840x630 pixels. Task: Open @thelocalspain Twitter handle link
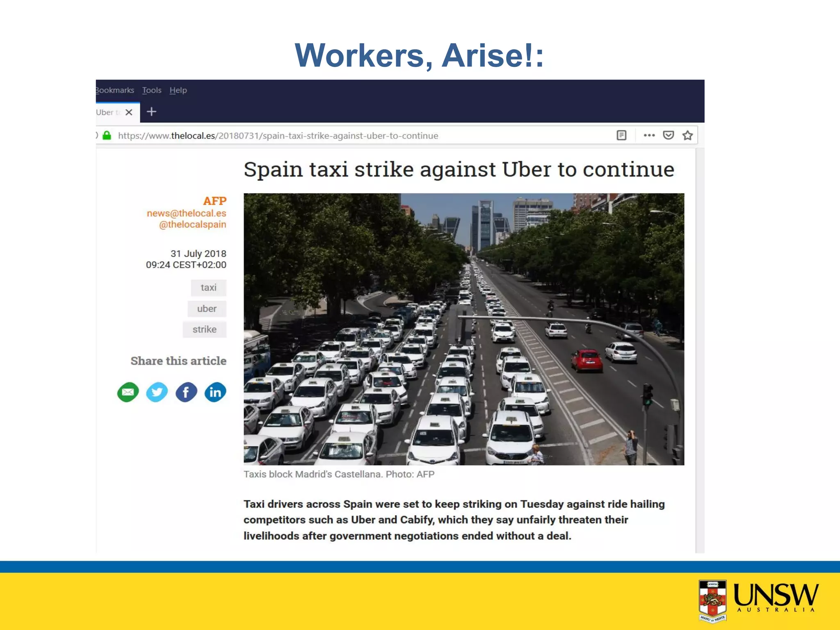[193, 224]
